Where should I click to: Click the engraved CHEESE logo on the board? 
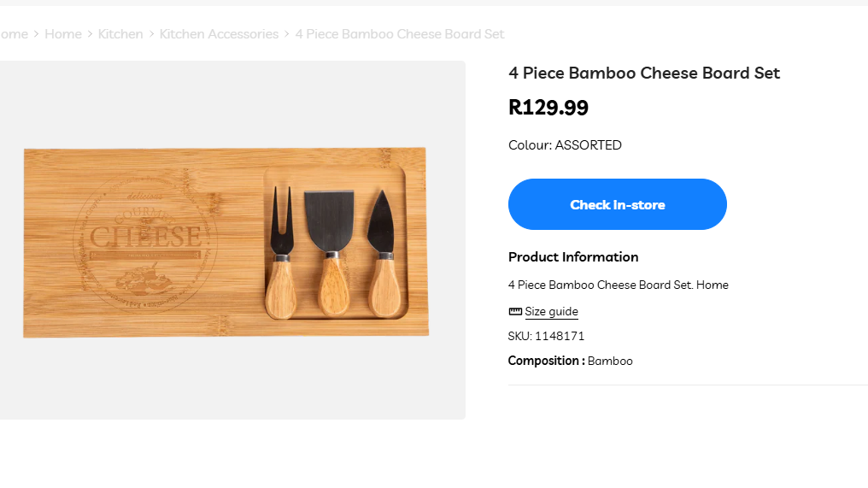145,238
